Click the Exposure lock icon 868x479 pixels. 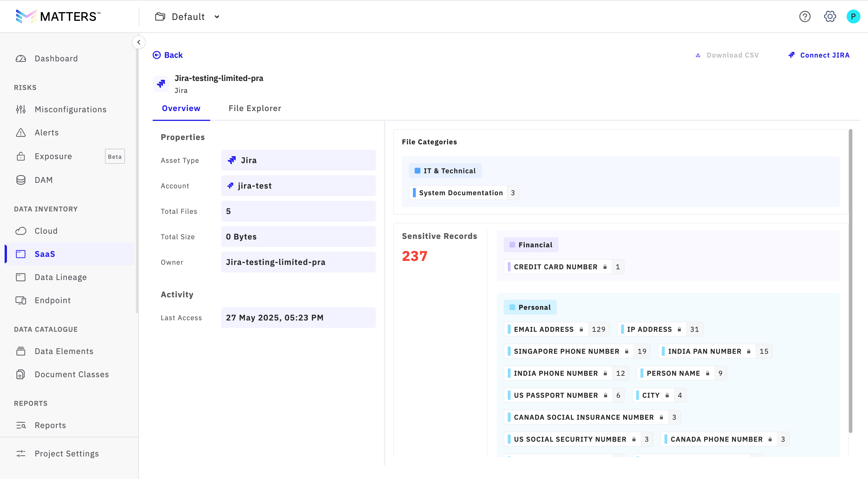[x=21, y=156]
